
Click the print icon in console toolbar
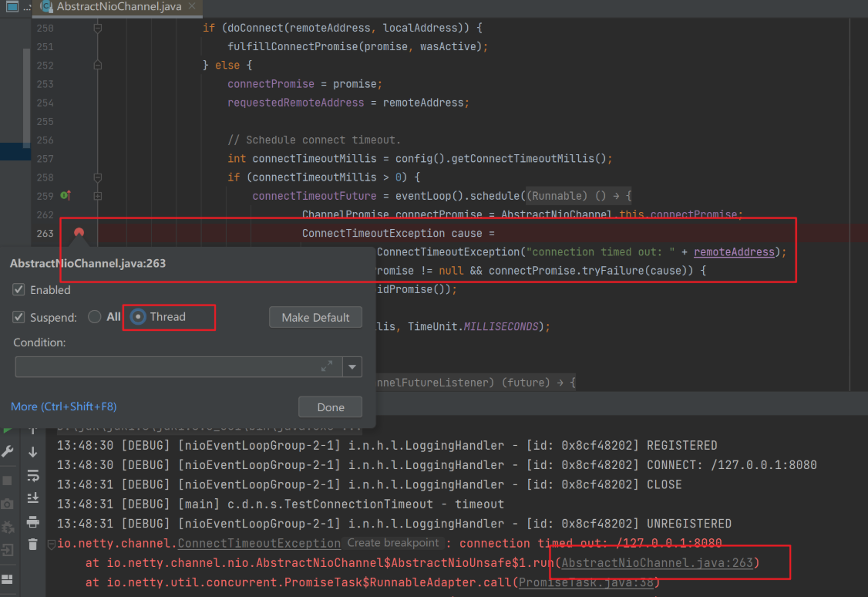pos(32,521)
